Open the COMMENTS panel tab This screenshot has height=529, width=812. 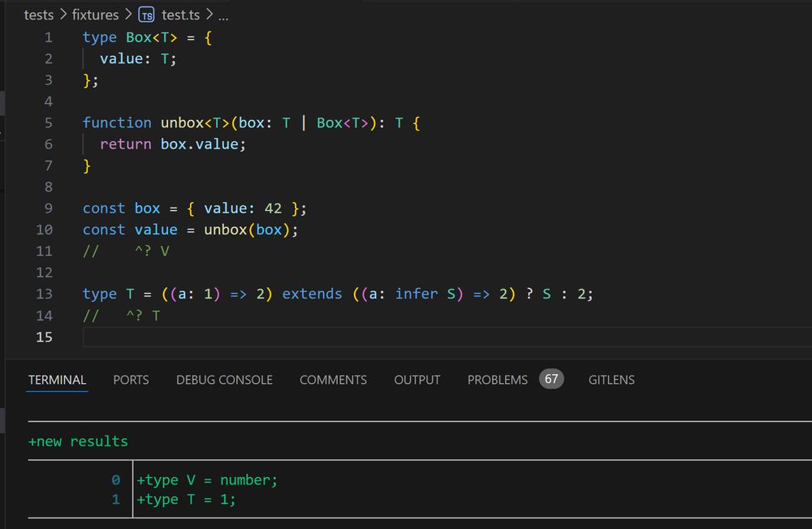point(333,380)
